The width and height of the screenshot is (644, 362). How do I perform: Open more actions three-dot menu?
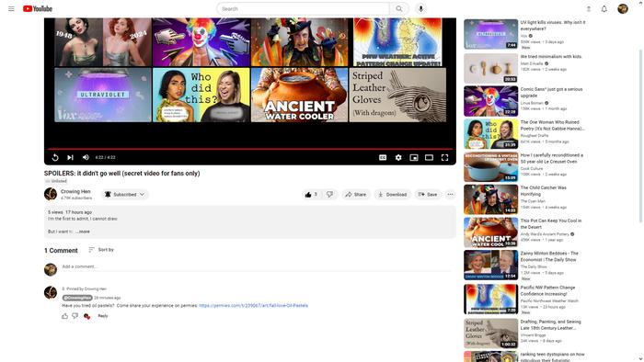click(450, 195)
